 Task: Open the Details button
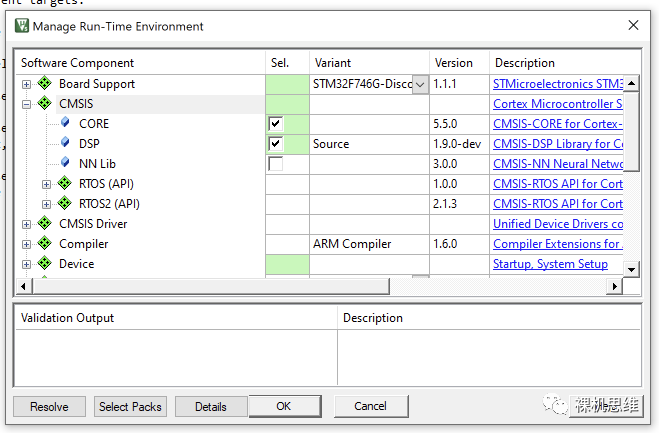tap(211, 407)
